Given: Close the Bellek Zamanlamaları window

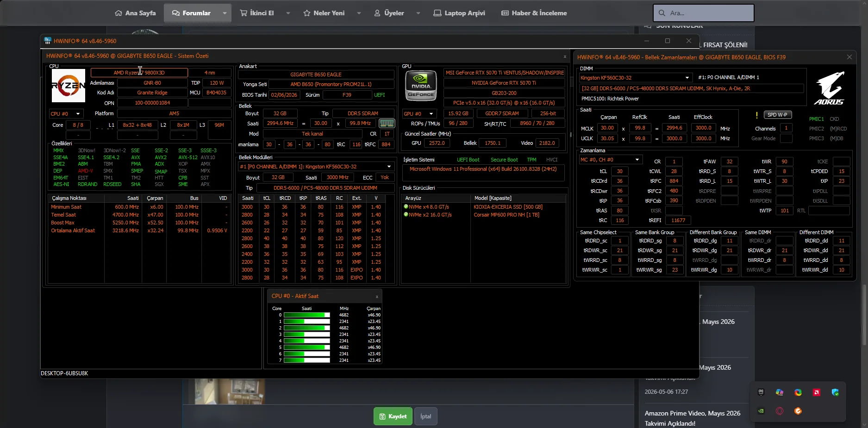Looking at the screenshot, I should [x=849, y=57].
